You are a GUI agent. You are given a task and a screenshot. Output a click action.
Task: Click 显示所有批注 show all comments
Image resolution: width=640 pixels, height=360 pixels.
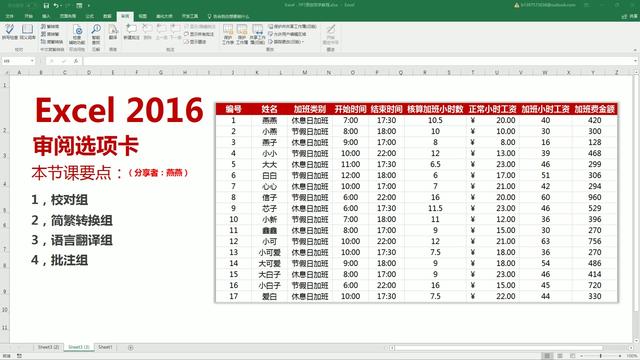pyautogui.click(x=199, y=34)
